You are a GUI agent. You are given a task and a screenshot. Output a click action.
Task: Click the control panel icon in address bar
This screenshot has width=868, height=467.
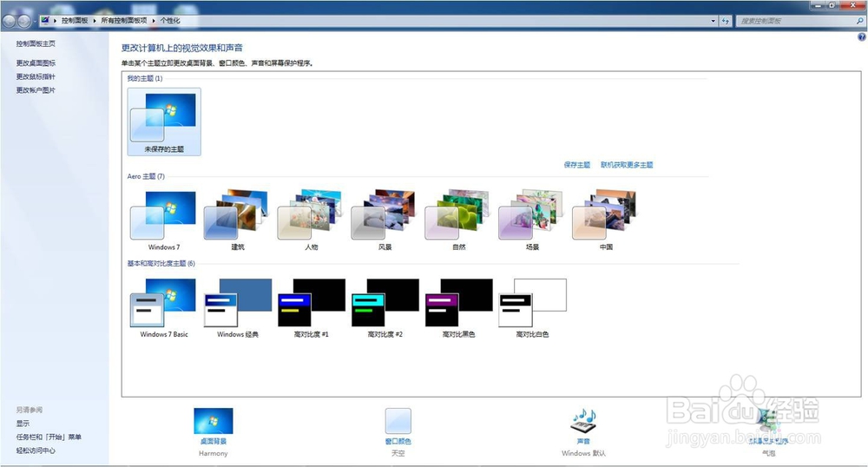pos(45,21)
